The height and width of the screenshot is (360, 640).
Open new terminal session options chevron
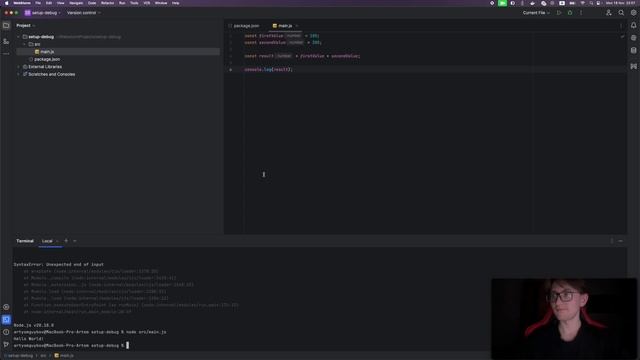point(75,241)
